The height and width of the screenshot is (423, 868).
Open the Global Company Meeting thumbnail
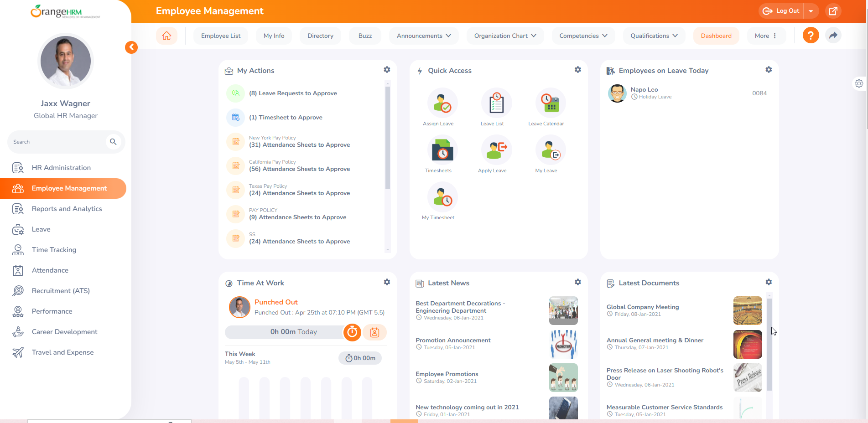(x=747, y=310)
